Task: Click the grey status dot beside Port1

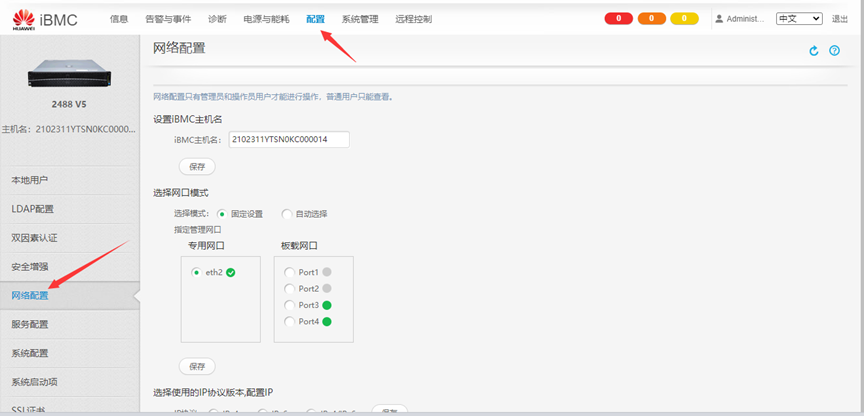Action: (327, 272)
